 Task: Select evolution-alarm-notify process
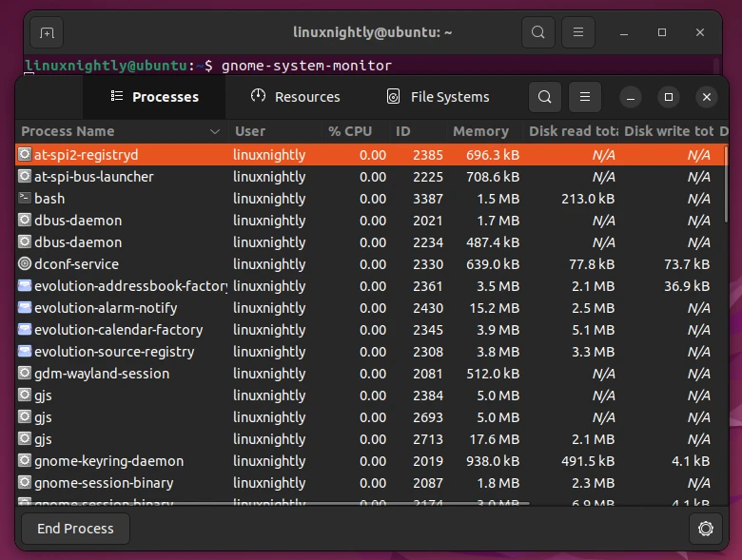(x=371, y=307)
